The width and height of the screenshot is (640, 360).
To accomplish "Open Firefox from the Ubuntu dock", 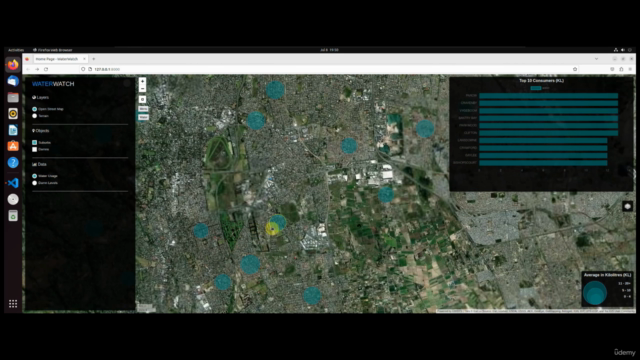I will pyautogui.click(x=13, y=65).
